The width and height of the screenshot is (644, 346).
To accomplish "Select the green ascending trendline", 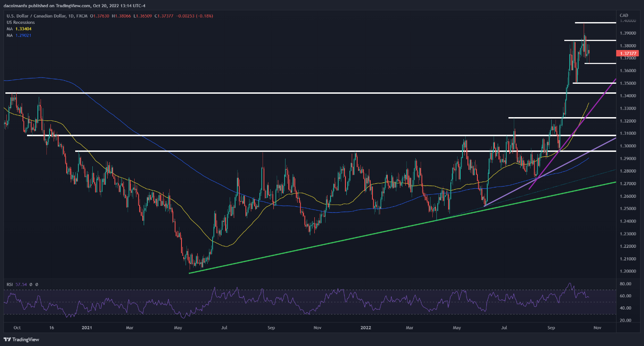I will pyautogui.click(x=403, y=228).
